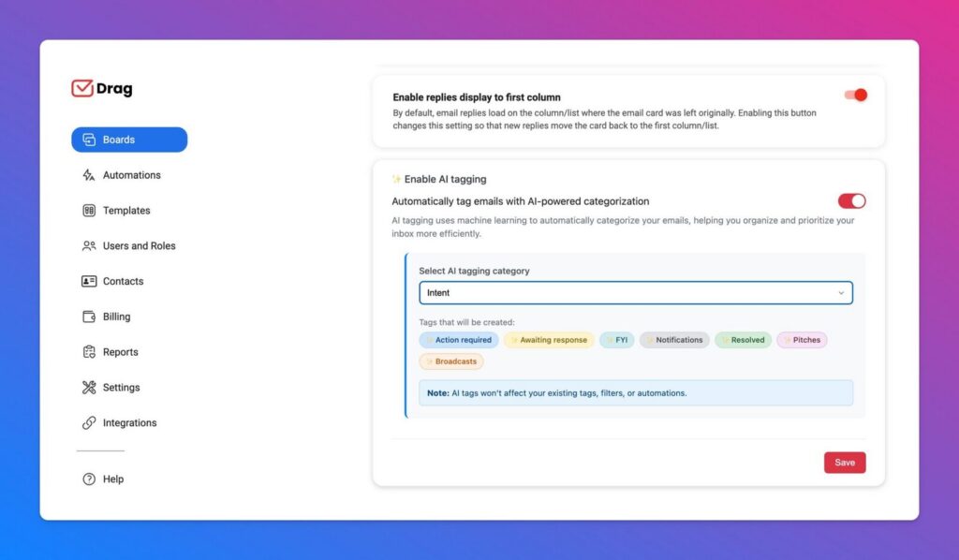Click the Integrations link icon
Screen dimensions: 959x560
[x=89, y=423]
